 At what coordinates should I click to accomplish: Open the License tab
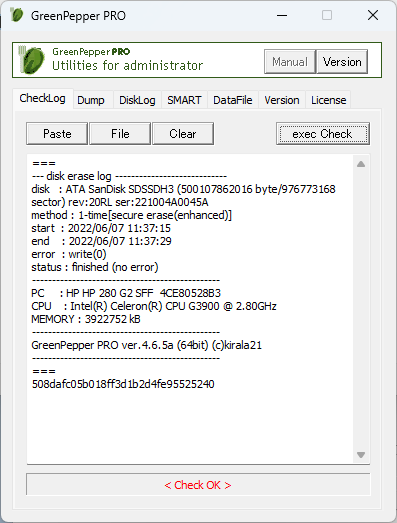click(328, 100)
